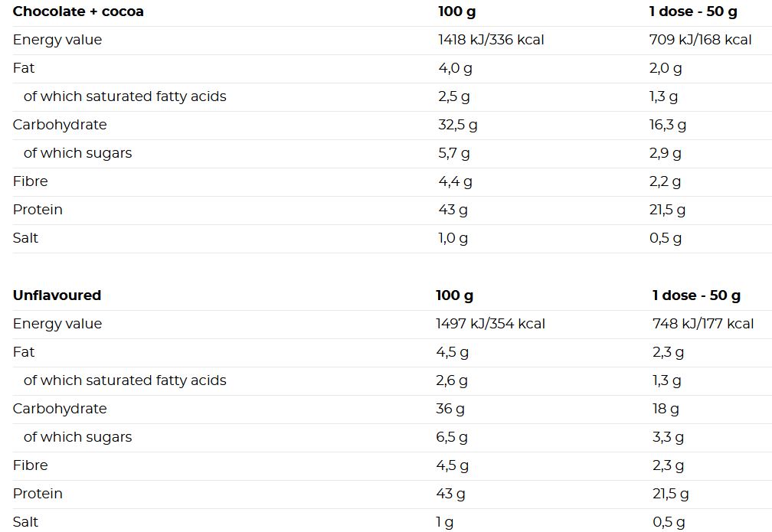Click the 2,2 g fibre dose value

point(665,182)
